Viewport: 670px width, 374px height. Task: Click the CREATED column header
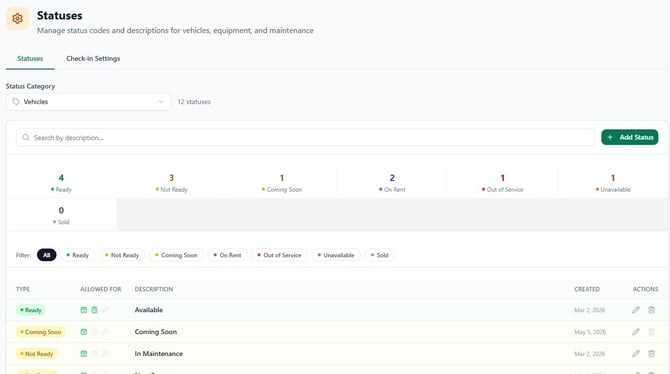point(587,289)
